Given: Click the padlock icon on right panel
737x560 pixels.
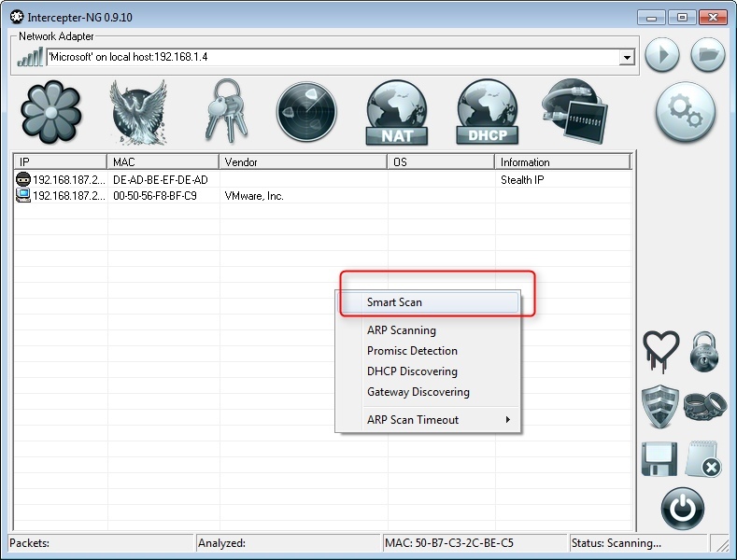Looking at the screenshot, I should [x=705, y=351].
